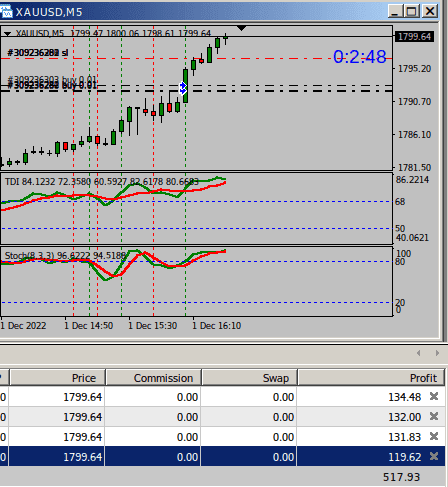
Task: Sort orders by Commission column header
Action: coord(153,378)
